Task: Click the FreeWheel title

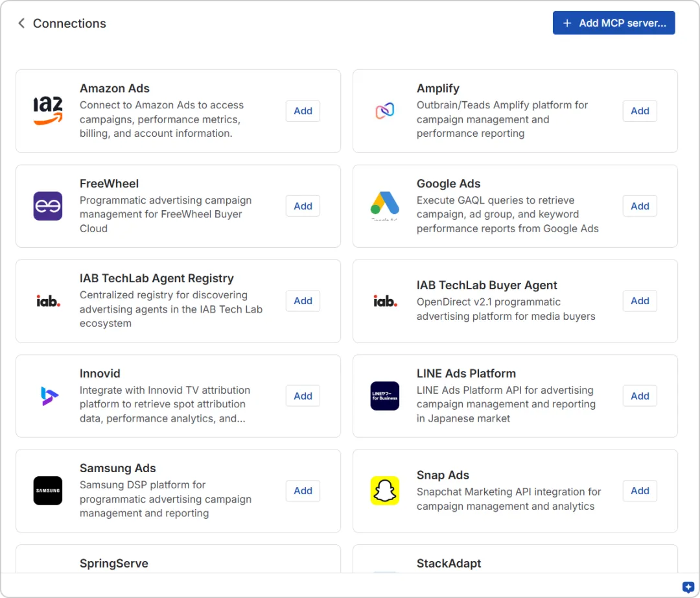Action: [x=110, y=184]
